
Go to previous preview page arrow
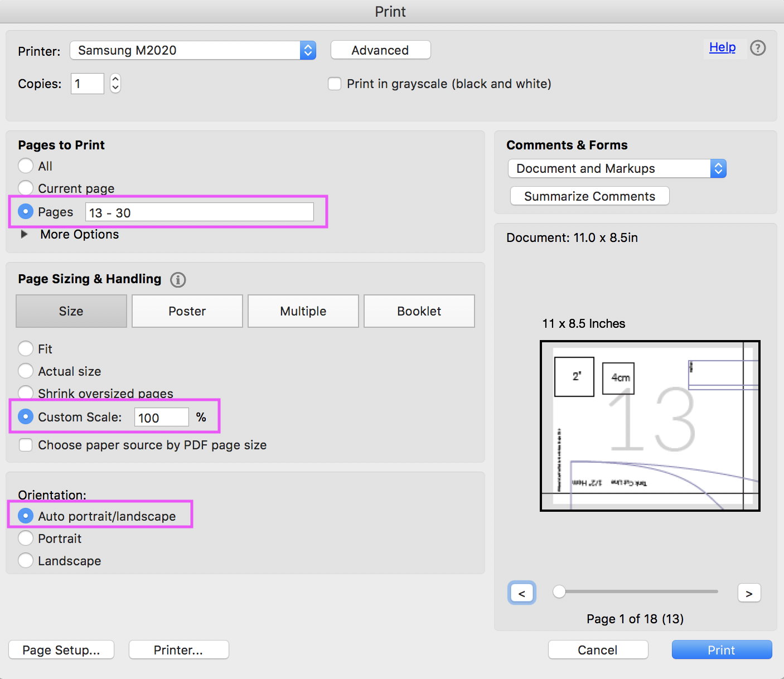click(522, 593)
